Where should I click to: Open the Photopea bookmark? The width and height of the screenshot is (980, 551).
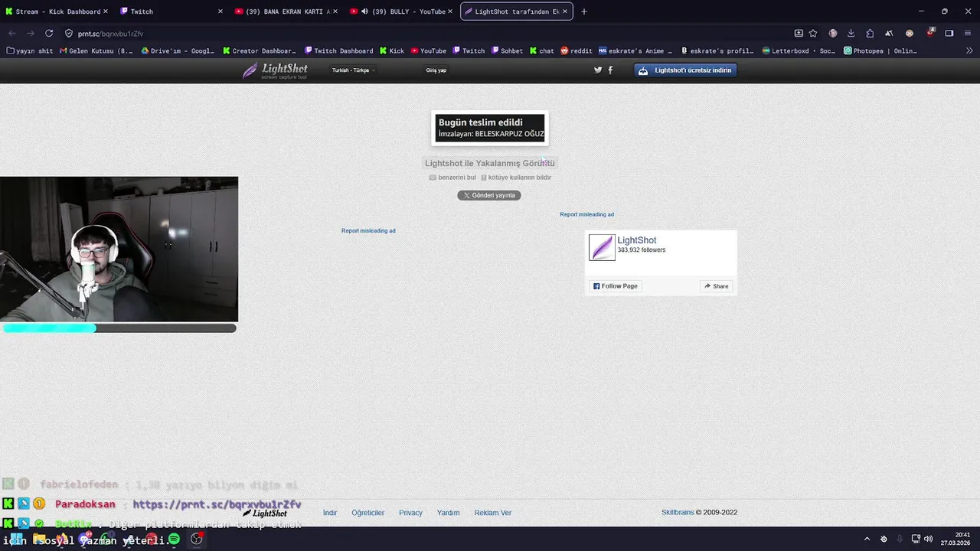[880, 51]
